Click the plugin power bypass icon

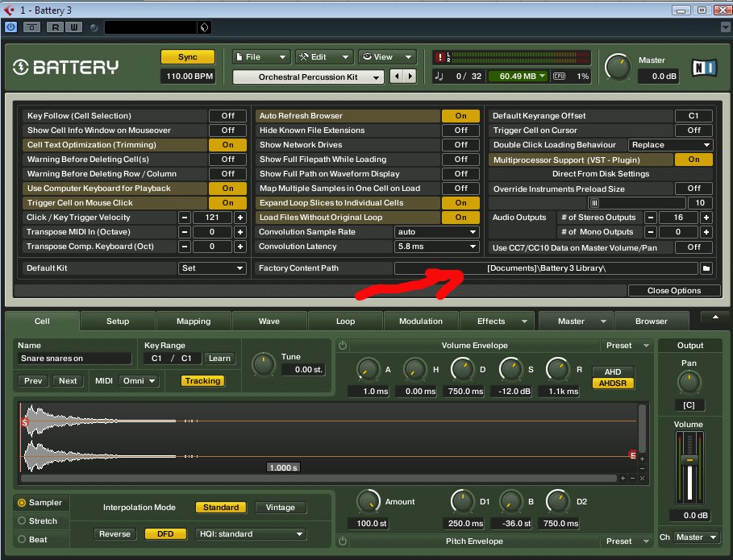(x=10, y=27)
